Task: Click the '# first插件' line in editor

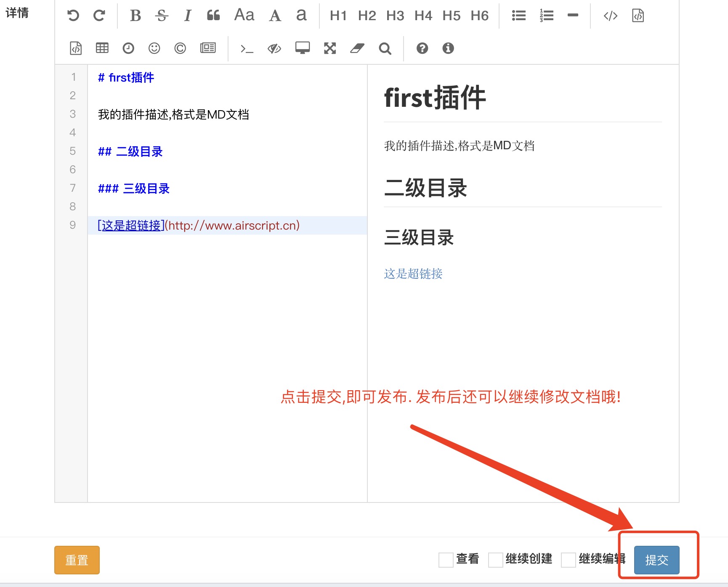Action: pos(126,77)
